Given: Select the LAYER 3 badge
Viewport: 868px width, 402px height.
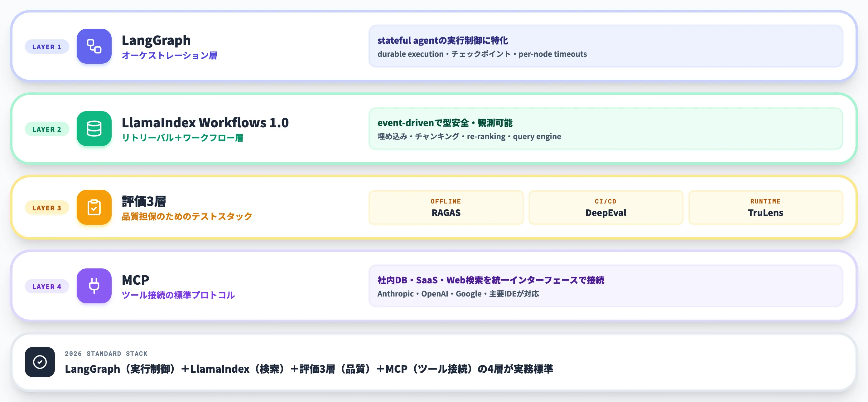Looking at the screenshot, I should pyautogui.click(x=47, y=208).
